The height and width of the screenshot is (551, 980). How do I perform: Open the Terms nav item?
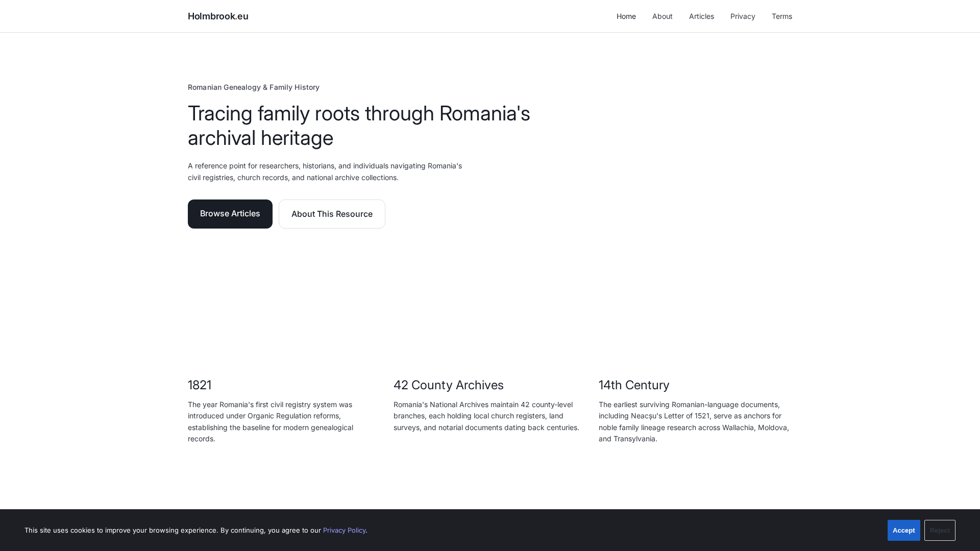tap(781, 16)
